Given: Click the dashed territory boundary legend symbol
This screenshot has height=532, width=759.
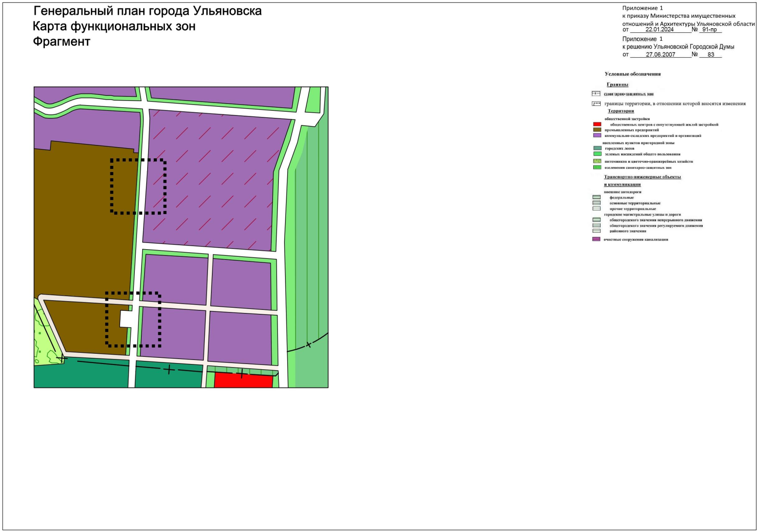Looking at the screenshot, I should 596,104.
